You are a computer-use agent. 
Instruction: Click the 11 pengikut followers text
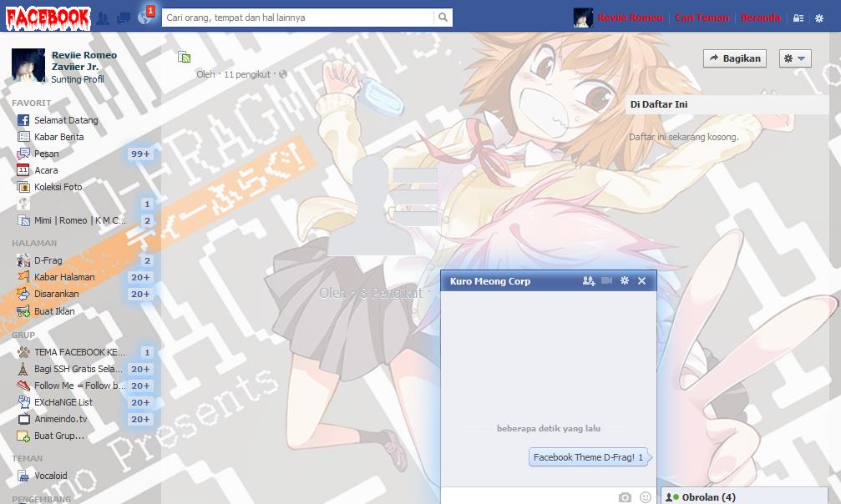click(246, 74)
